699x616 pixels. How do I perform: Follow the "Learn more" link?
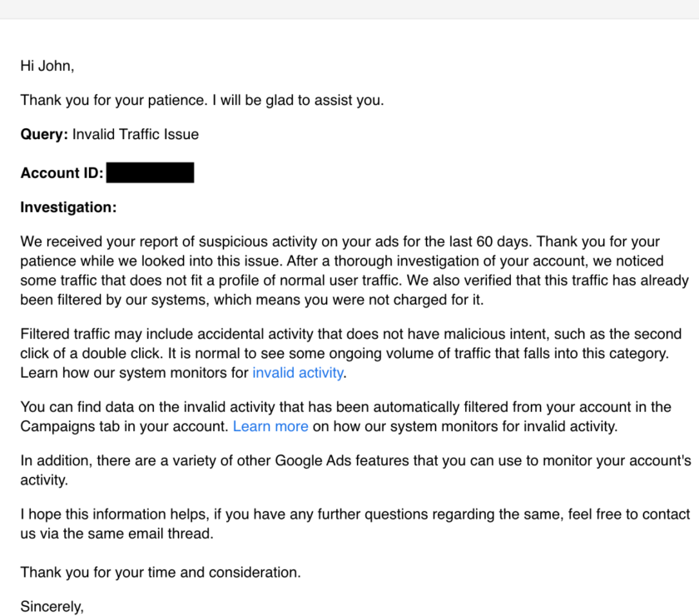click(x=270, y=426)
